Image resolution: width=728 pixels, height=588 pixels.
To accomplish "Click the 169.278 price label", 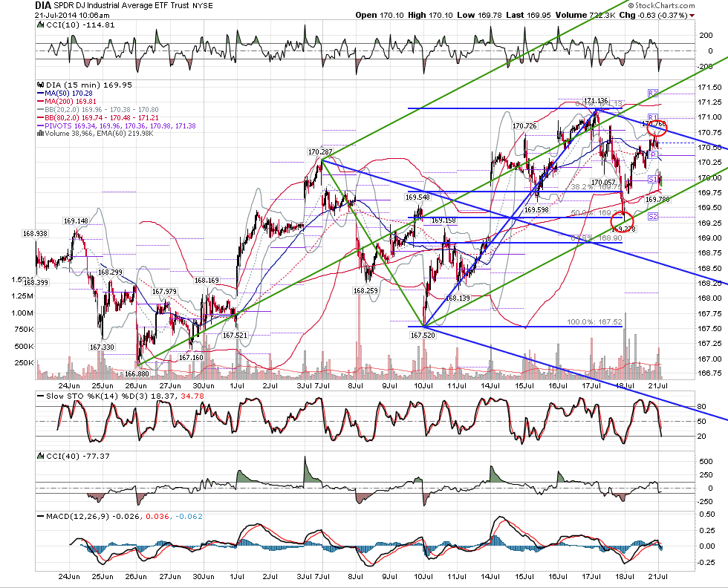I will [624, 229].
